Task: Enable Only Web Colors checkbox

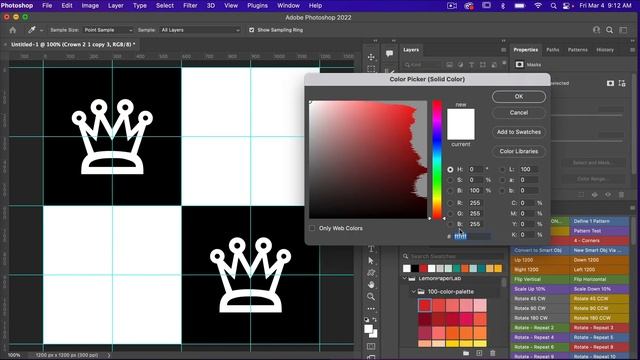Action: pyautogui.click(x=312, y=228)
